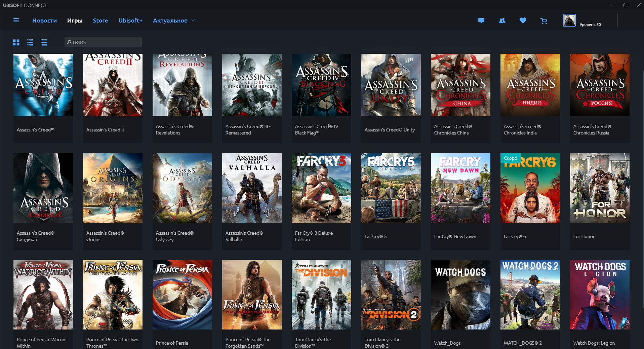Open Watch_Dogs game cover

[x=460, y=295]
